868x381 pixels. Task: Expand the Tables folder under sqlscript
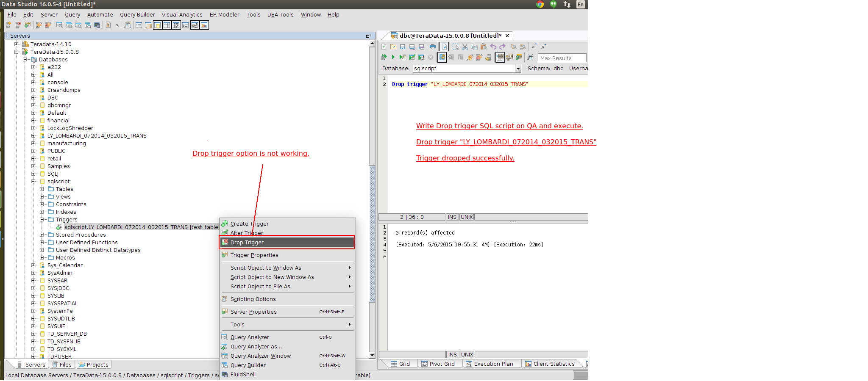[42, 189]
